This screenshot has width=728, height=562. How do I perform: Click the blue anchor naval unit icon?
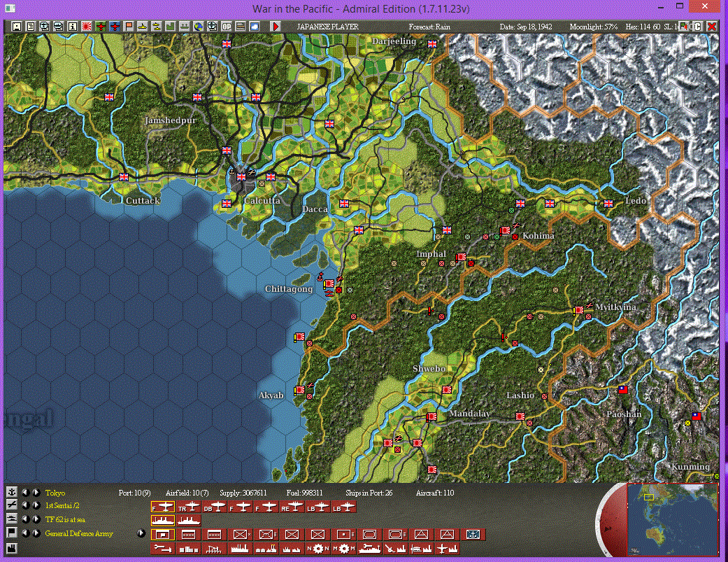coord(473,535)
